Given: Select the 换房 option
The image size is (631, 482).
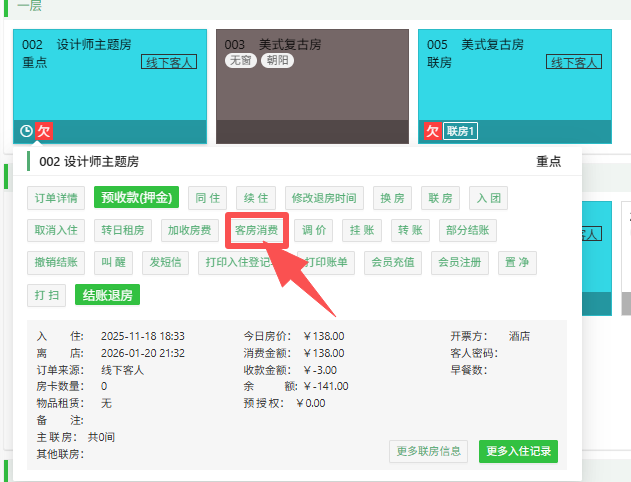Looking at the screenshot, I should [392, 197].
